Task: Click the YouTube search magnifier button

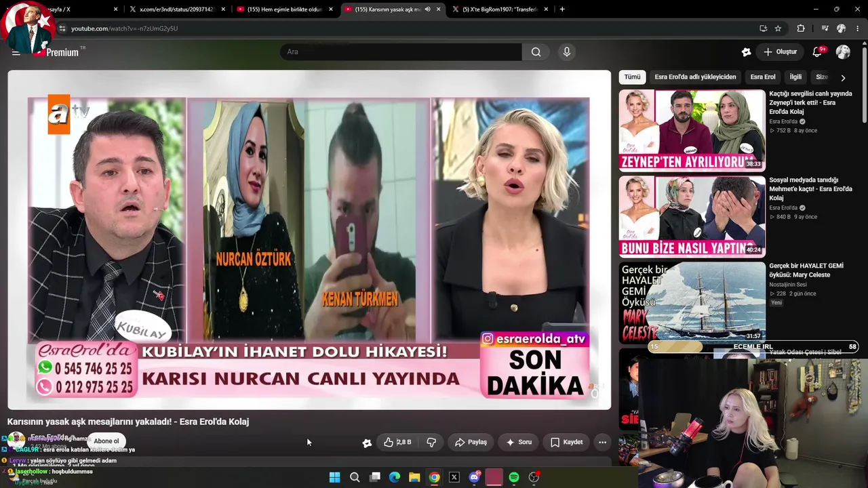Action: point(536,52)
